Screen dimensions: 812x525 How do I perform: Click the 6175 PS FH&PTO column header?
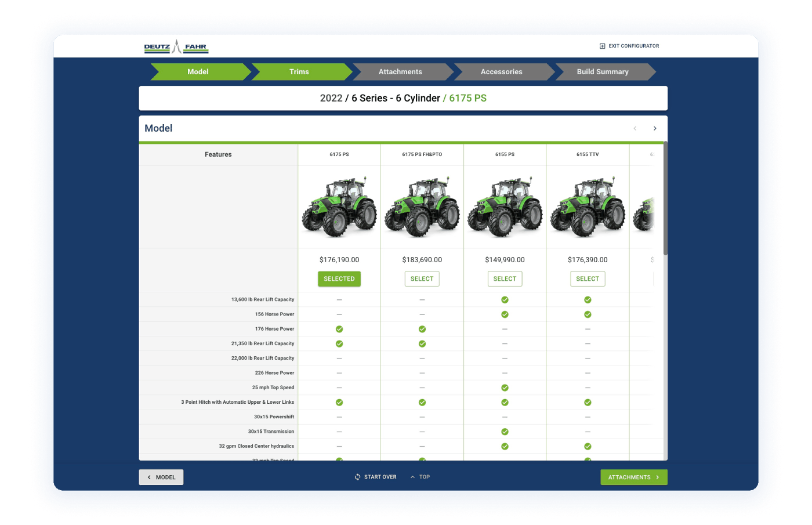[x=422, y=155]
